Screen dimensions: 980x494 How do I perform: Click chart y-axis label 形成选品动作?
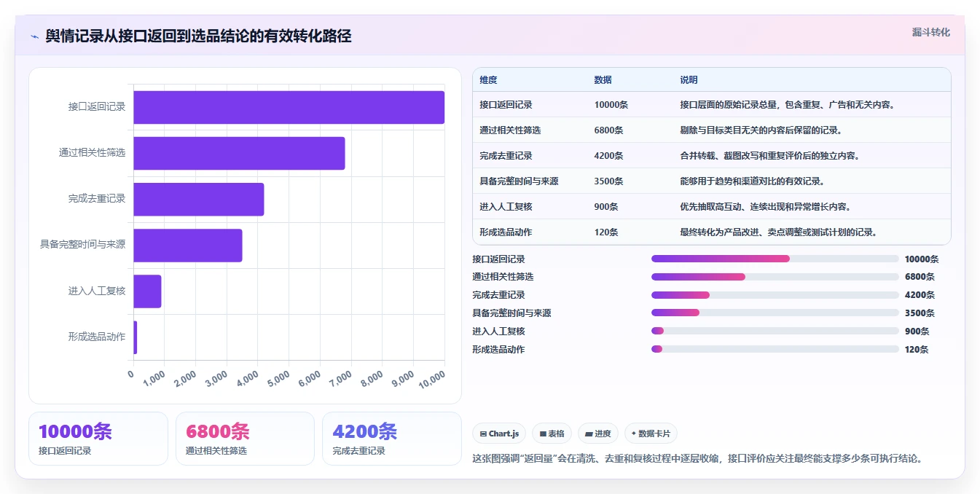97,337
